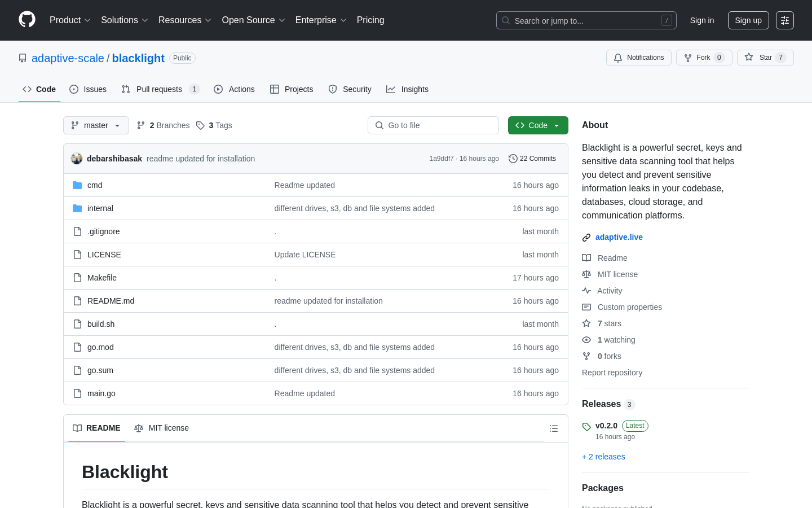Click the adaptive-scale owner link

coord(68,58)
